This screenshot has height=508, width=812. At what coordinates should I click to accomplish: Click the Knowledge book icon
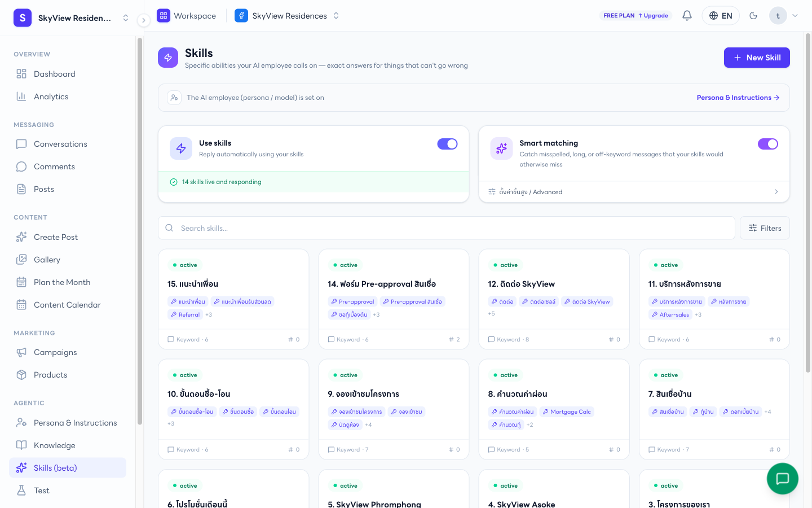21,445
